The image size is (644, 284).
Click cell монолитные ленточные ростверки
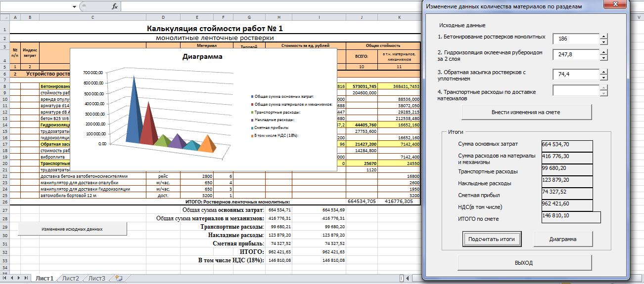point(215,38)
